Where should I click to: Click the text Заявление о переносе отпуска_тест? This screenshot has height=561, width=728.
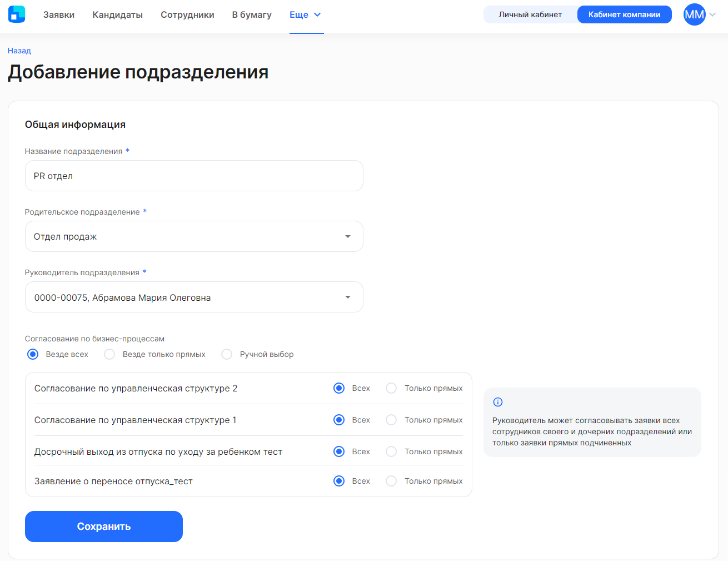point(113,481)
